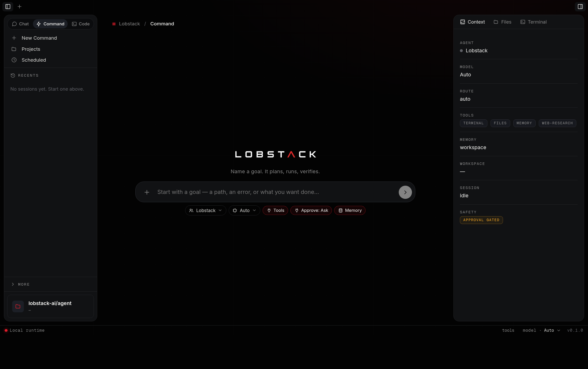Click the Projects folder icon
This screenshot has height=369, width=588.
[x=14, y=49]
